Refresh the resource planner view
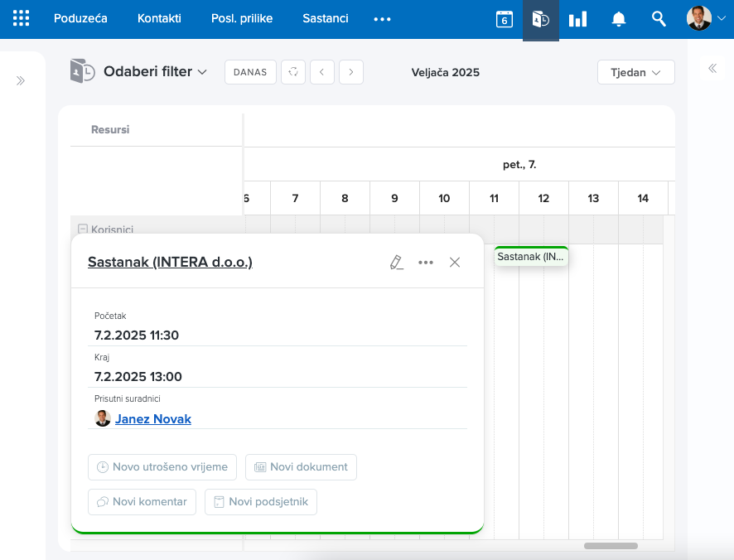The height and width of the screenshot is (560, 734). 292,72
